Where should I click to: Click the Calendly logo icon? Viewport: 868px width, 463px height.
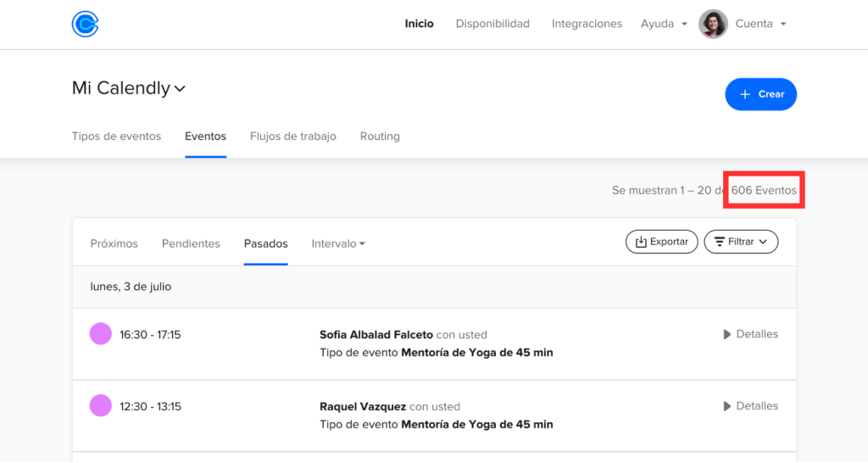[x=85, y=24]
